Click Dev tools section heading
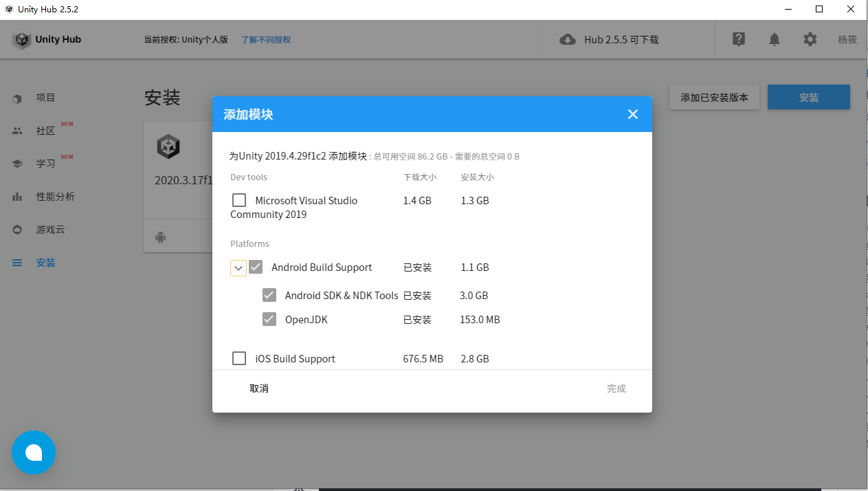This screenshot has width=868, height=491. coord(249,177)
